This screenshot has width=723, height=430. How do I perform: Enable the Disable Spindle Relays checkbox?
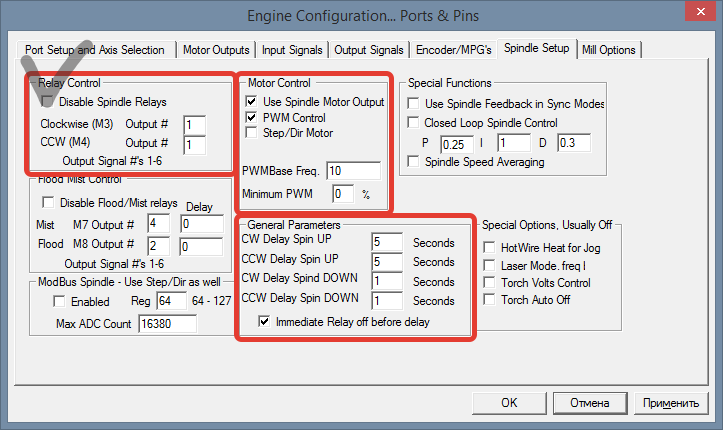click(x=48, y=101)
